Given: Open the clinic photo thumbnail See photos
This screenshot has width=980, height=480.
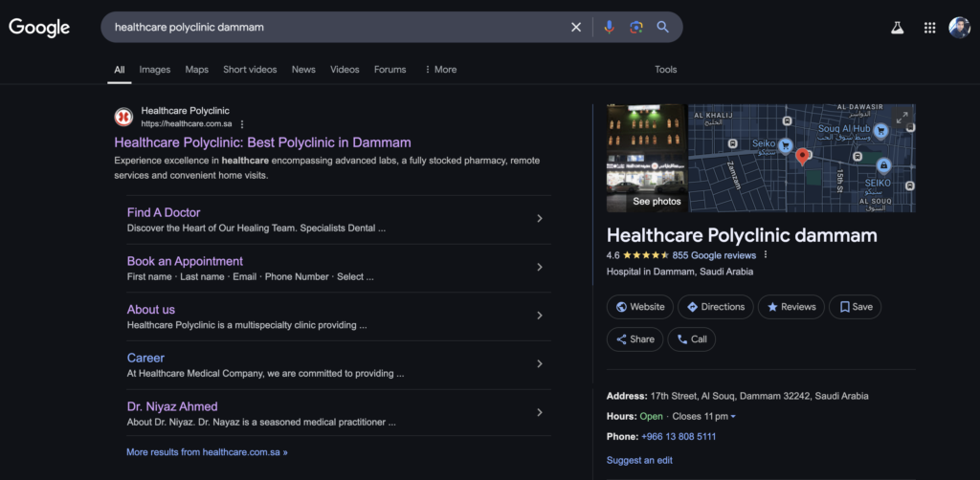Looking at the screenshot, I should [x=647, y=158].
